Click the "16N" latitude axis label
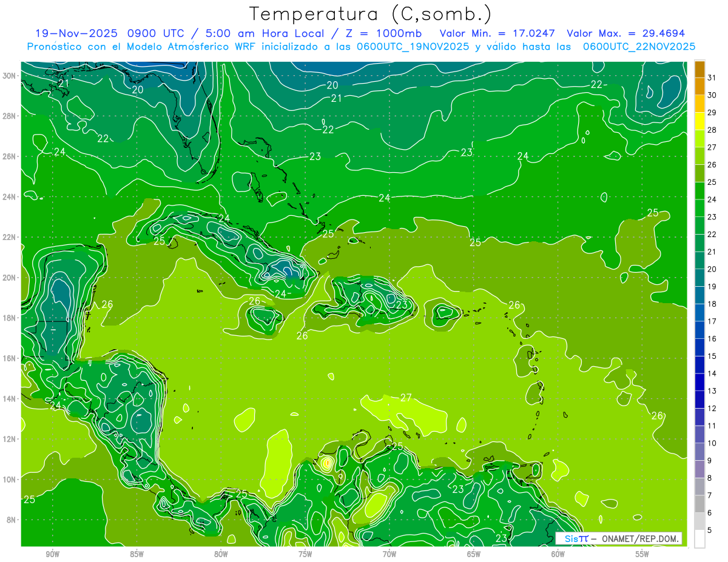 point(10,358)
